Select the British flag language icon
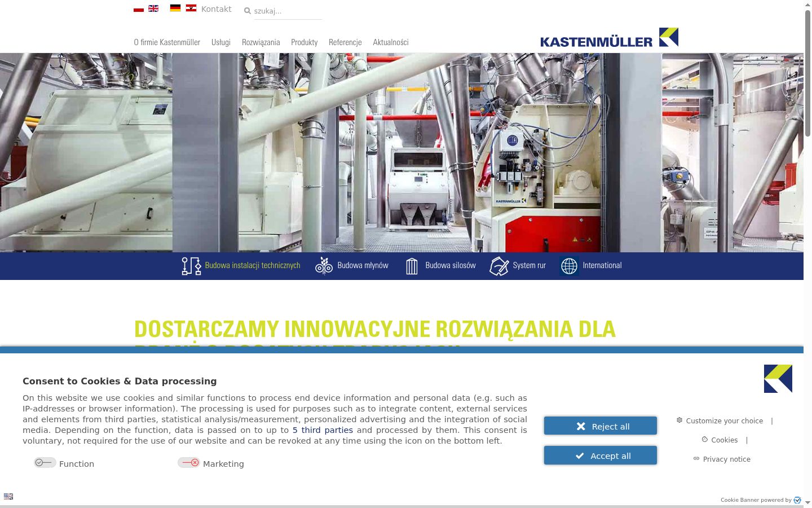This screenshot has height=508, width=812. (x=153, y=8)
